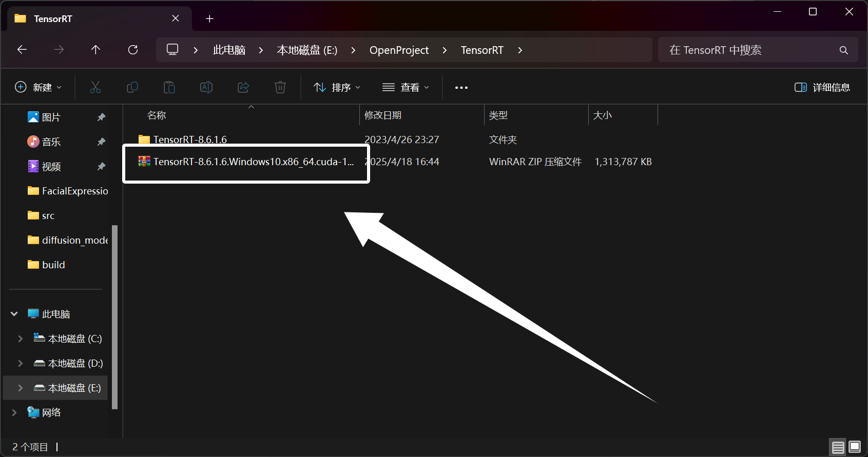The height and width of the screenshot is (457, 868).
Task: Navigate to 本地磁盘 (E:) breadcrumb
Action: click(307, 50)
